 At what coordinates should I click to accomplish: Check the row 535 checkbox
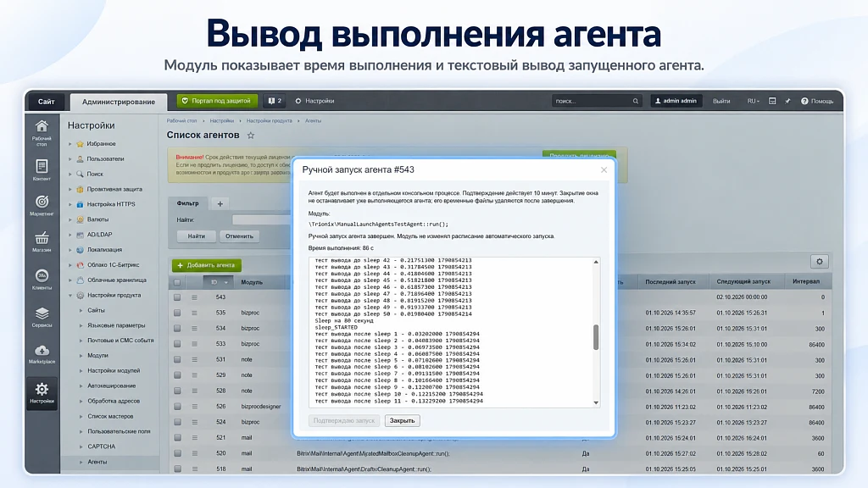tap(177, 313)
